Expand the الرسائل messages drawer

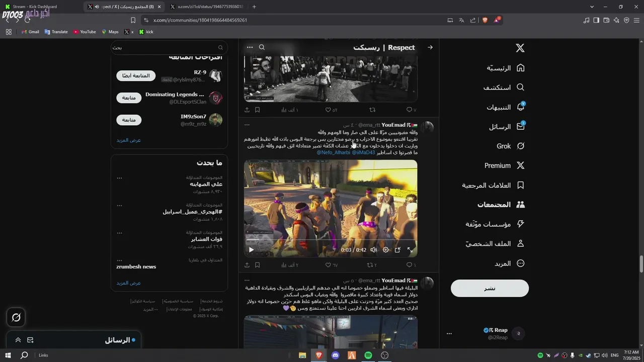18,340
